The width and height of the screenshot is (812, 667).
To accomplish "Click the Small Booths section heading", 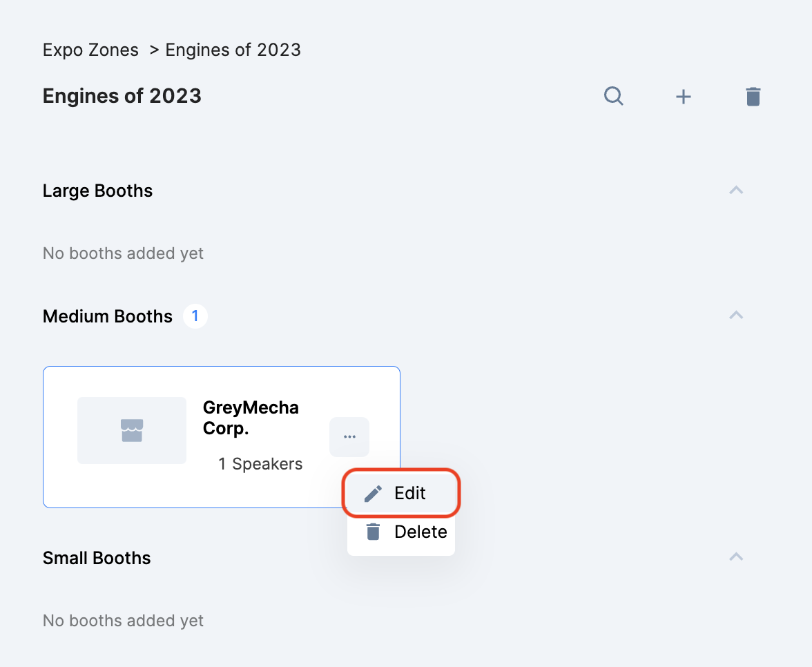I will 97,558.
